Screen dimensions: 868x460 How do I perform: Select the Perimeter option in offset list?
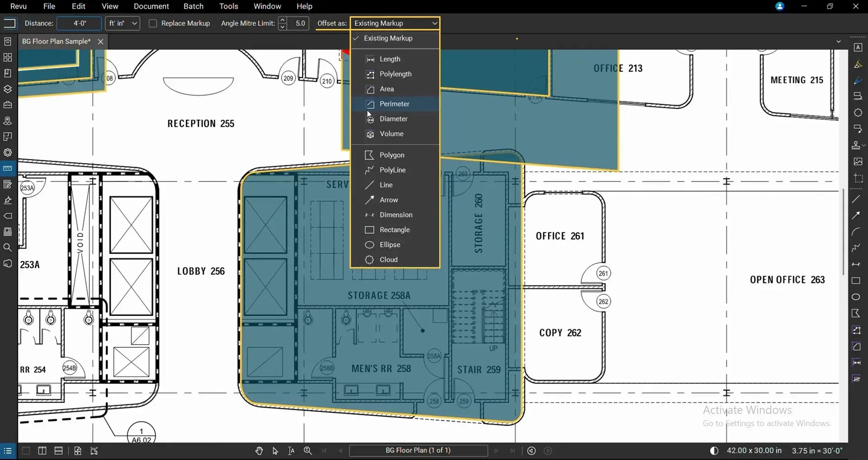pos(395,104)
